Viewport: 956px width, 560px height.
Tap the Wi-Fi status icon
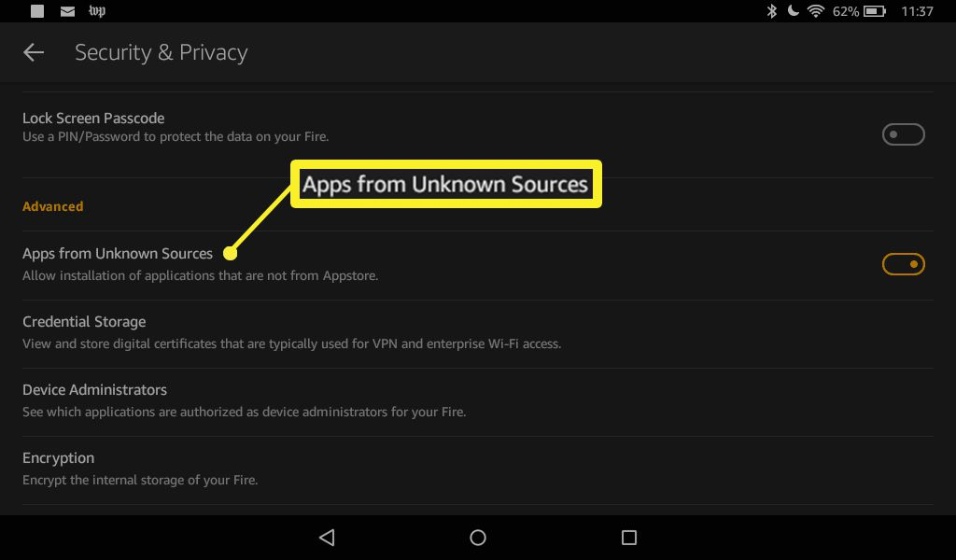(816, 11)
